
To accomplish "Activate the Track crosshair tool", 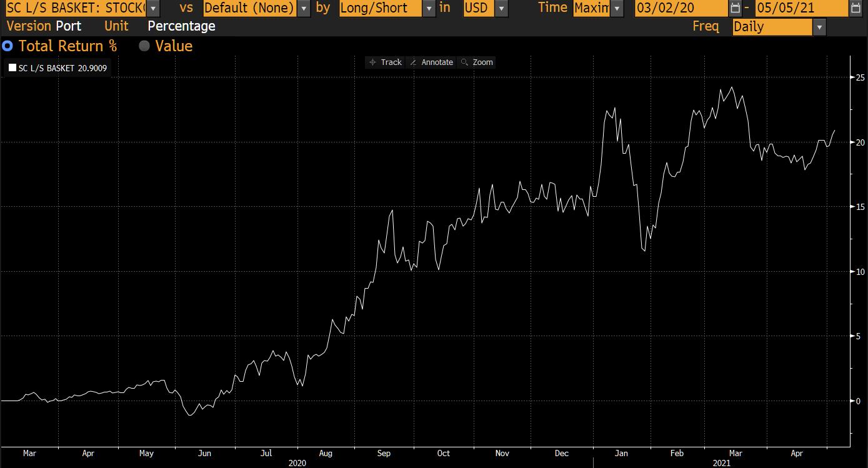I will [386, 62].
